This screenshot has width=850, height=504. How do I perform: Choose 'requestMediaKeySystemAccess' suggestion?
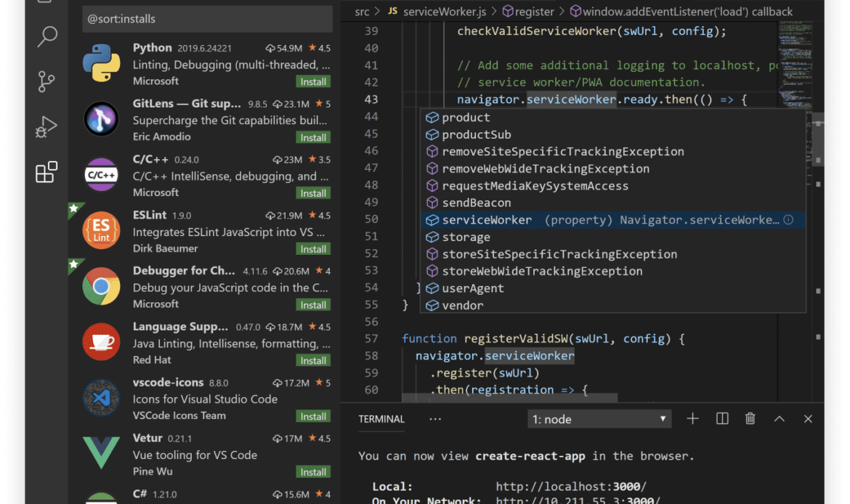click(x=612, y=186)
